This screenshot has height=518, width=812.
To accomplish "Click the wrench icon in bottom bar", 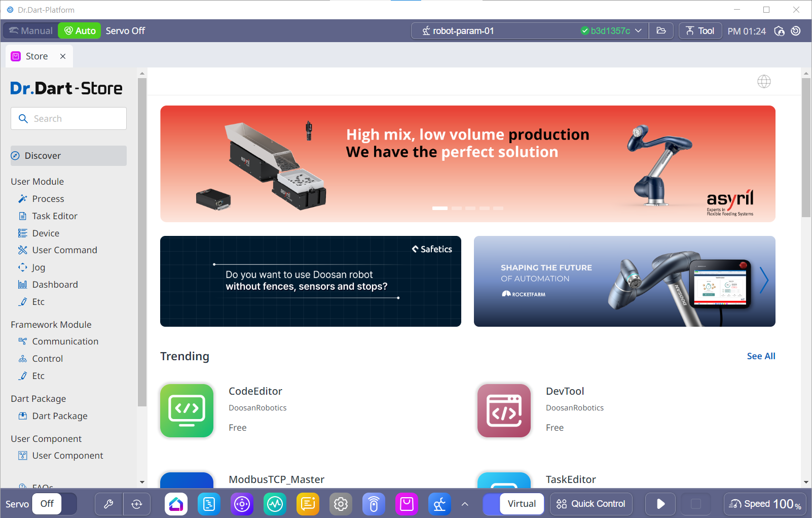I will click(x=108, y=504).
